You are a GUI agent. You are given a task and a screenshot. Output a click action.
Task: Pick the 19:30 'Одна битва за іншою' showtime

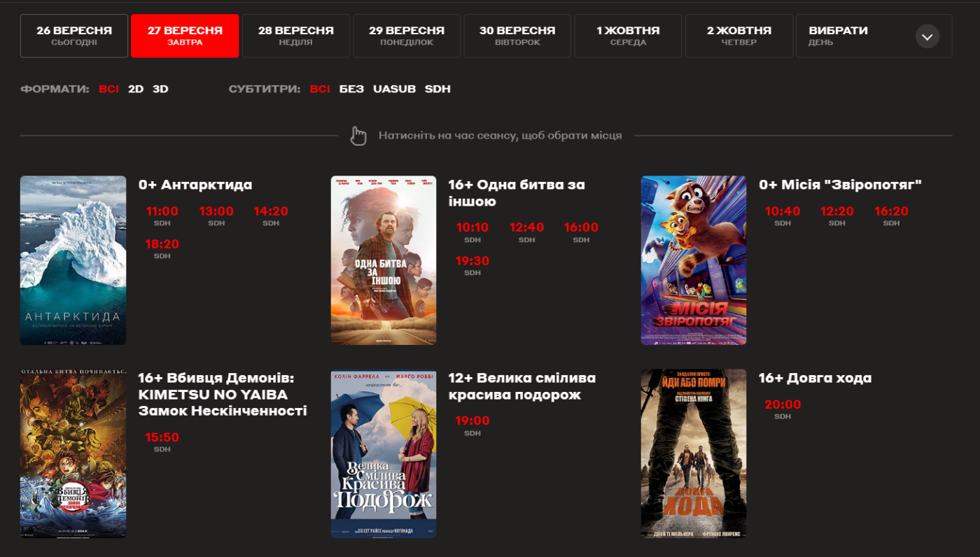pos(472,261)
